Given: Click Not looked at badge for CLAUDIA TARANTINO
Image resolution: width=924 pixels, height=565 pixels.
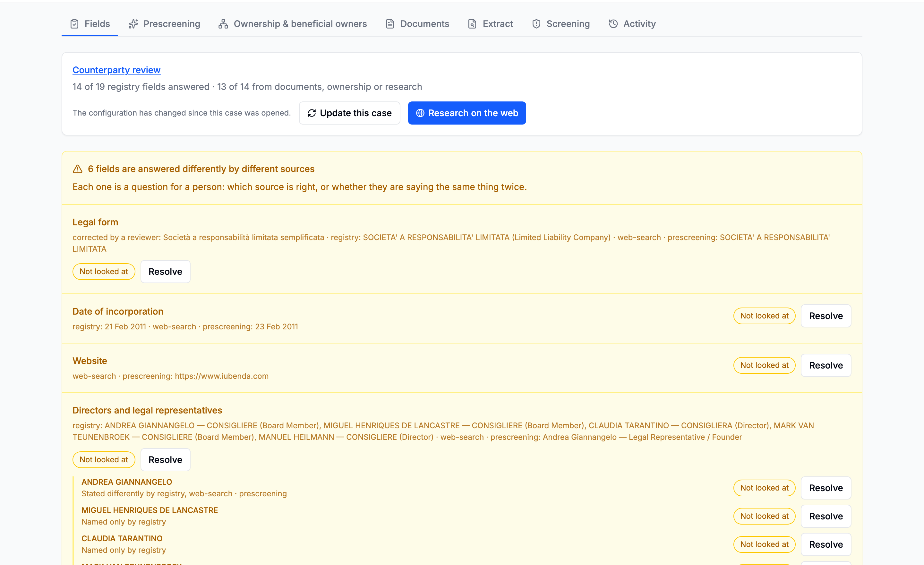Looking at the screenshot, I should (x=764, y=544).
